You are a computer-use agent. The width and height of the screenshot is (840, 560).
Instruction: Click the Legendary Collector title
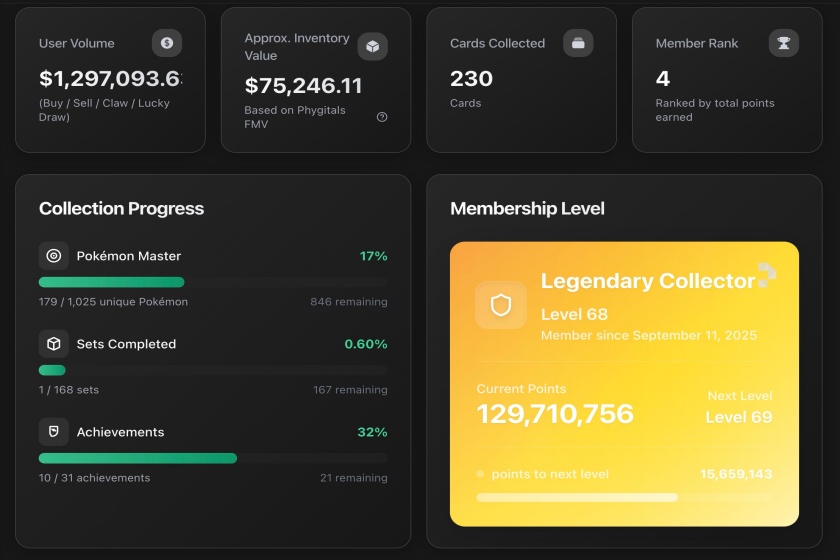[647, 281]
